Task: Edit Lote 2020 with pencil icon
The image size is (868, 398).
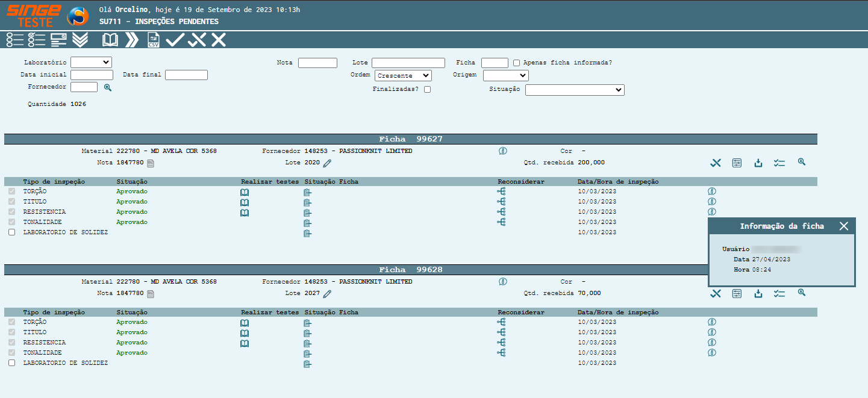Action: (327, 163)
